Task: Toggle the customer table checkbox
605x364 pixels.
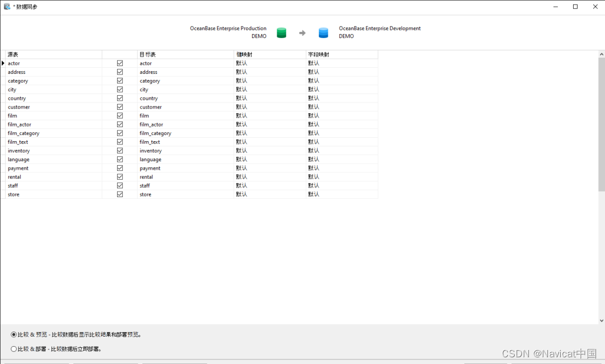Action: tap(120, 107)
